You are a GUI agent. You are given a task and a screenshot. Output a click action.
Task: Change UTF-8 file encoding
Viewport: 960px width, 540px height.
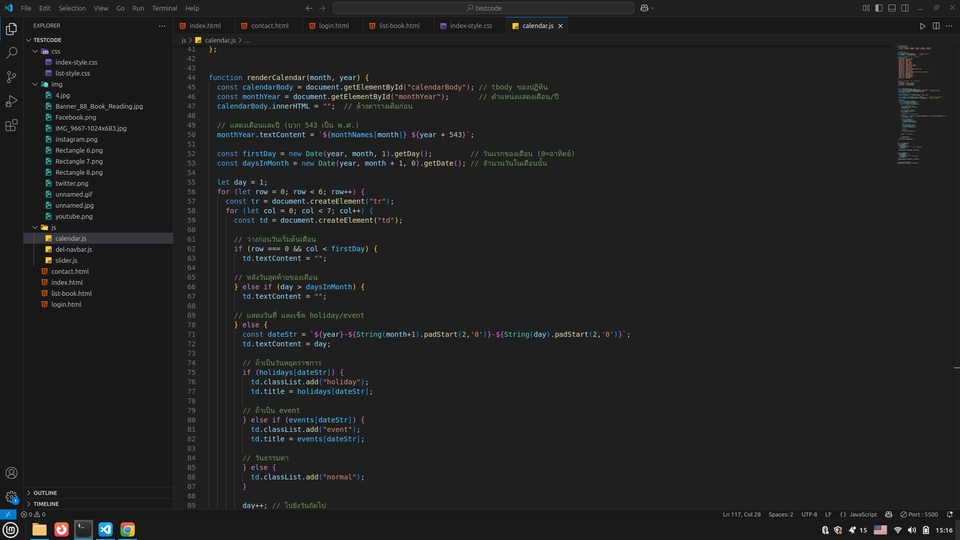tap(809, 514)
